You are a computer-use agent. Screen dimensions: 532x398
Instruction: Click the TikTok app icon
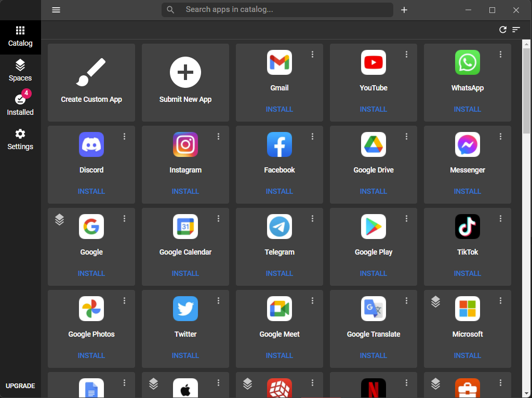[x=467, y=227]
